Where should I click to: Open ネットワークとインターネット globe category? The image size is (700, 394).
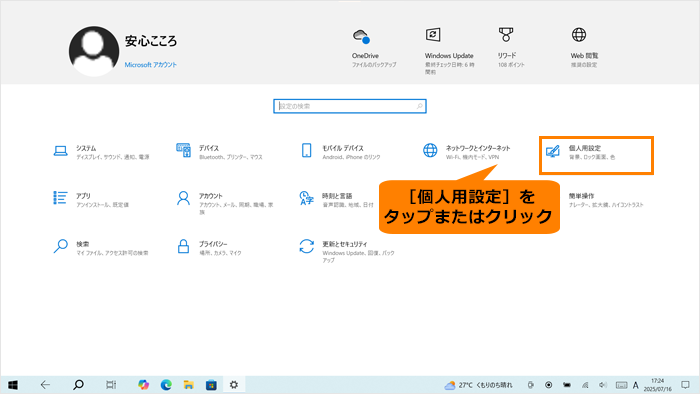(466, 152)
